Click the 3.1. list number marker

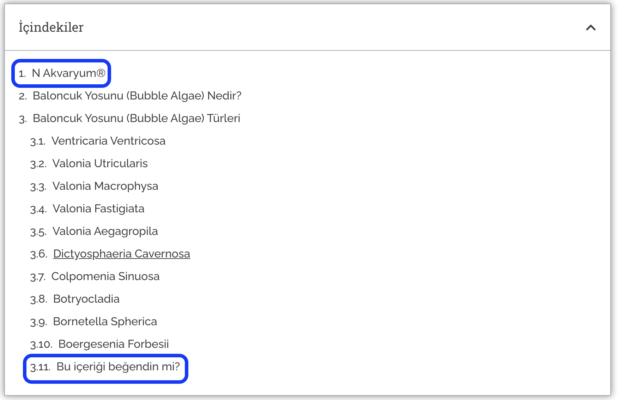(38, 141)
